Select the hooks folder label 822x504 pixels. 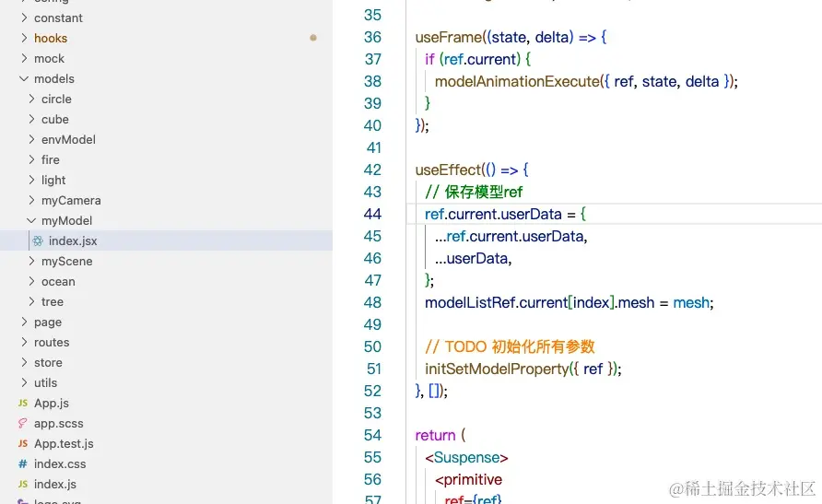click(x=51, y=39)
